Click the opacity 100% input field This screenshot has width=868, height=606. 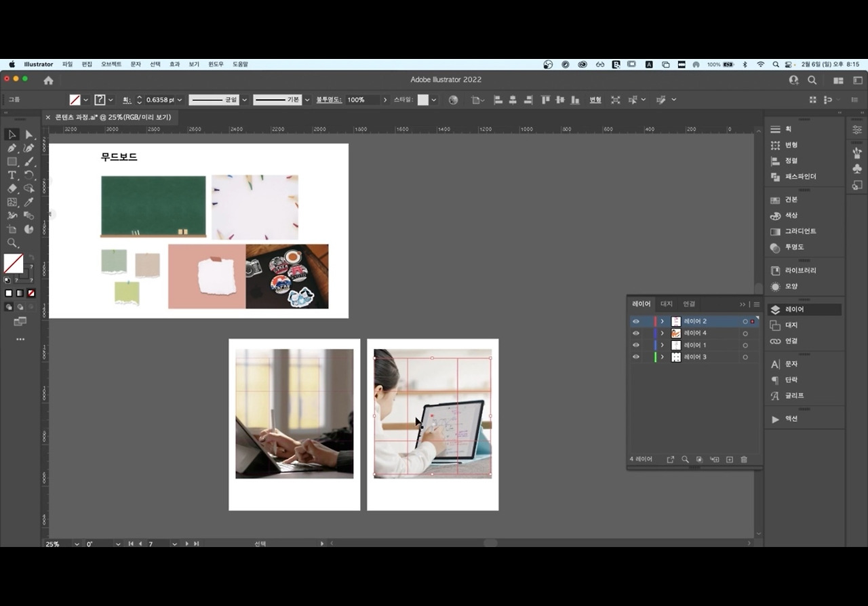(x=362, y=100)
